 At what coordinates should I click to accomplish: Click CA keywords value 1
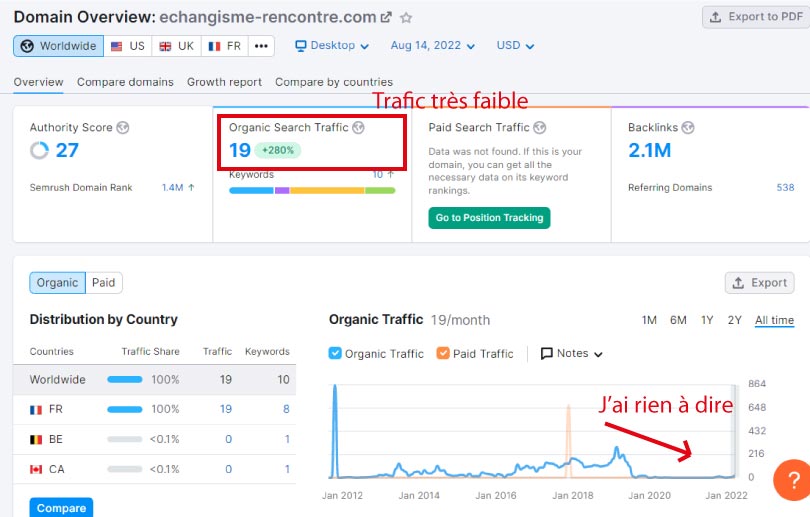click(x=287, y=469)
